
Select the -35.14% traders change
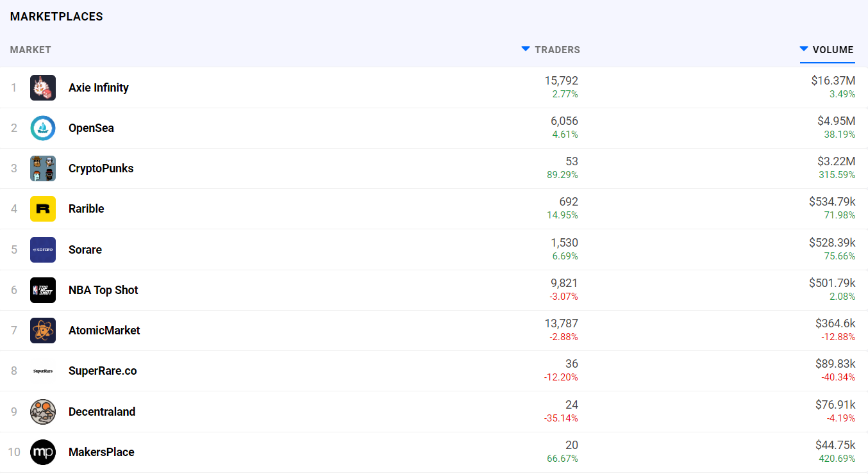pos(561,418)
